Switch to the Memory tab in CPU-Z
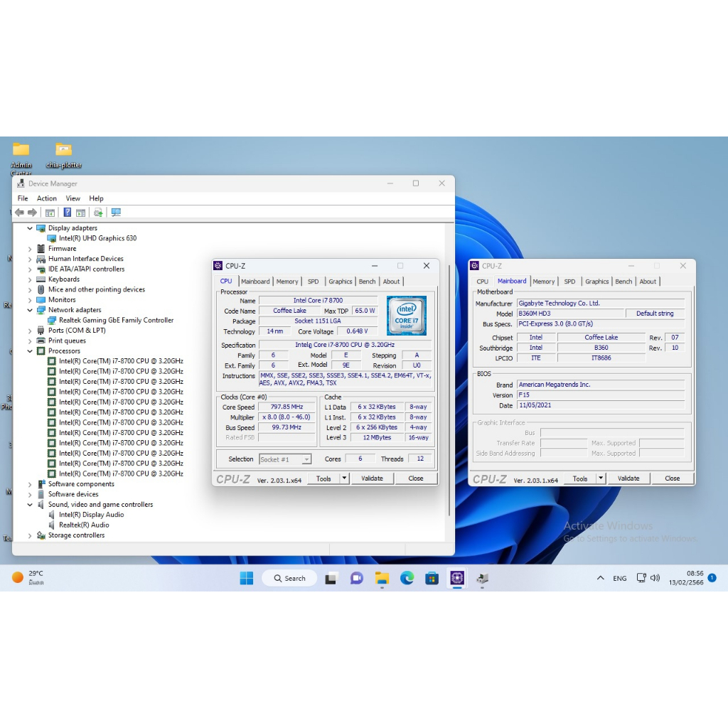 pos(287,282)
